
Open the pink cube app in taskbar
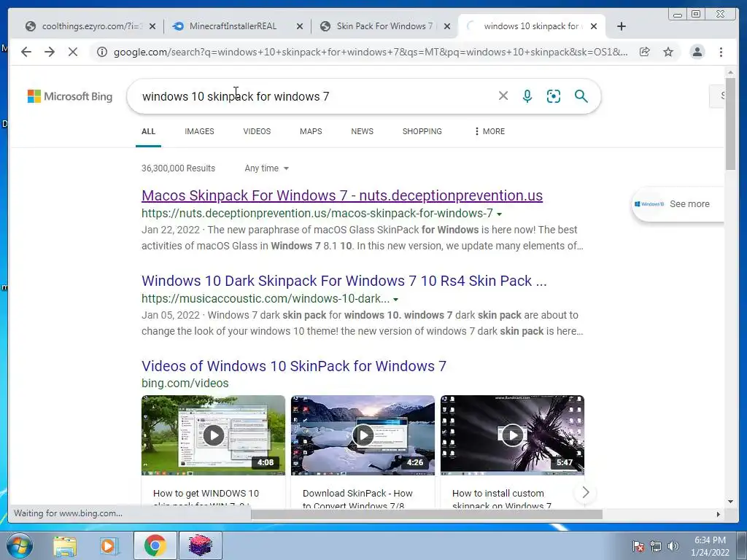tap(200, 545)
